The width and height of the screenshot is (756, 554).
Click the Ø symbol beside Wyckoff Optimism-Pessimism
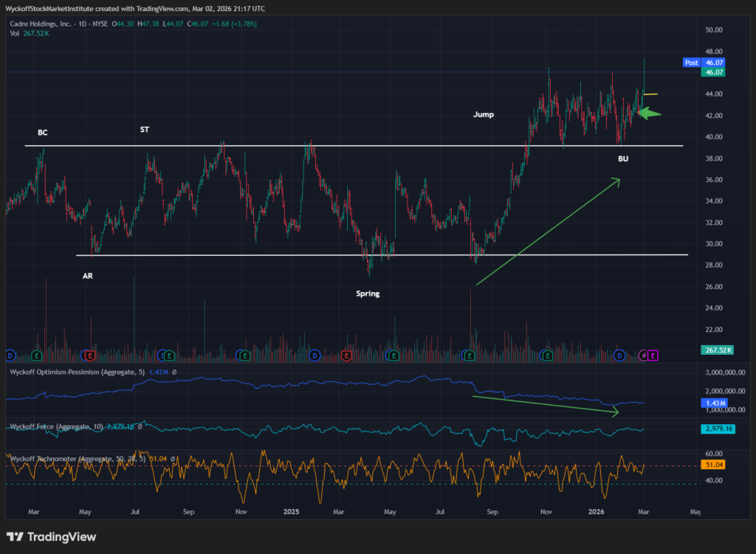tap(173, 373)
